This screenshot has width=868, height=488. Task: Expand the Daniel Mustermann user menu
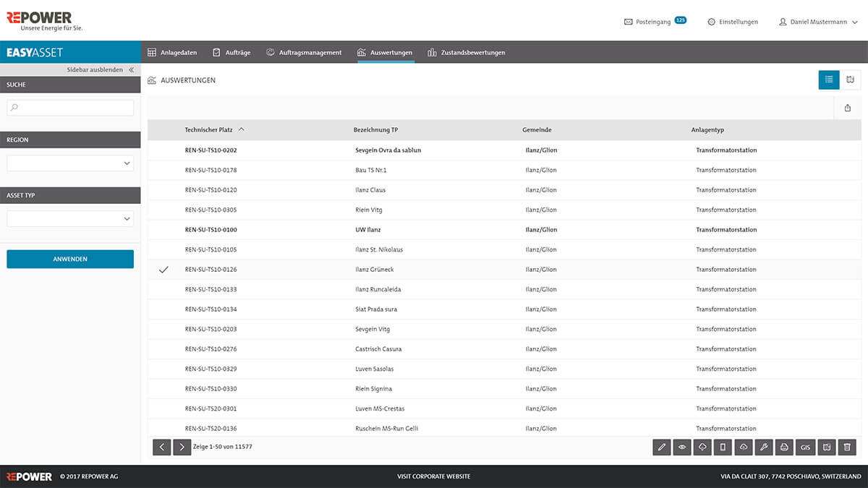click(x=818, y=22)
